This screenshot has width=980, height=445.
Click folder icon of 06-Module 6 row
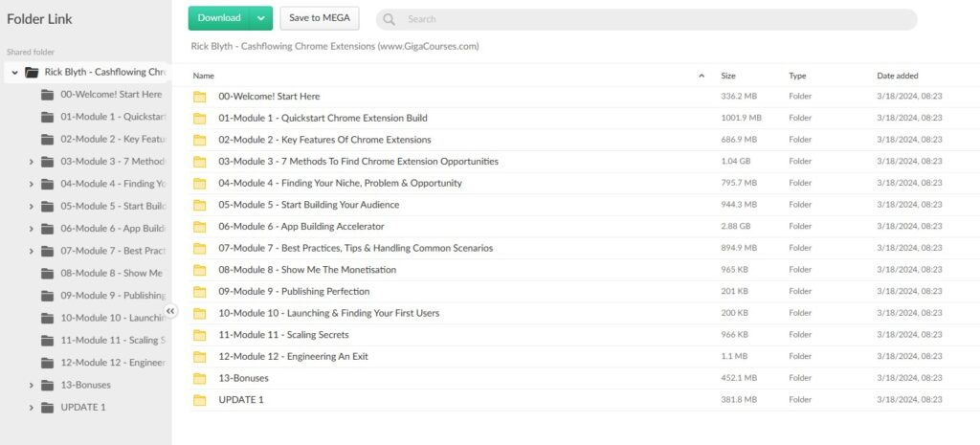199,227
